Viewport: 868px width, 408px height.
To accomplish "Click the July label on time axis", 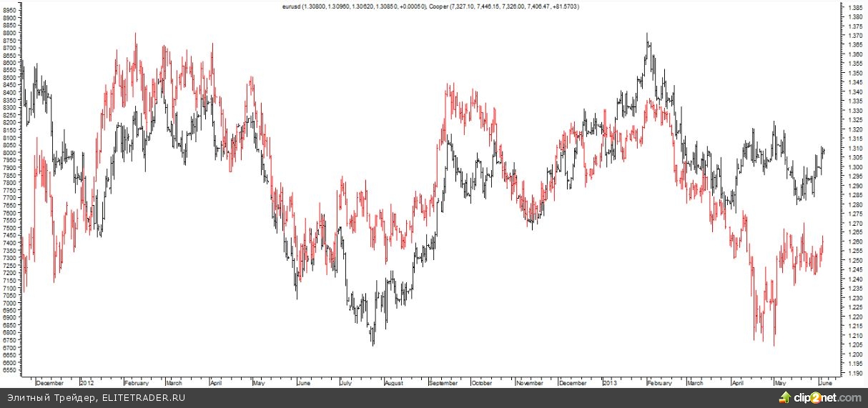I will click(347, 383).
